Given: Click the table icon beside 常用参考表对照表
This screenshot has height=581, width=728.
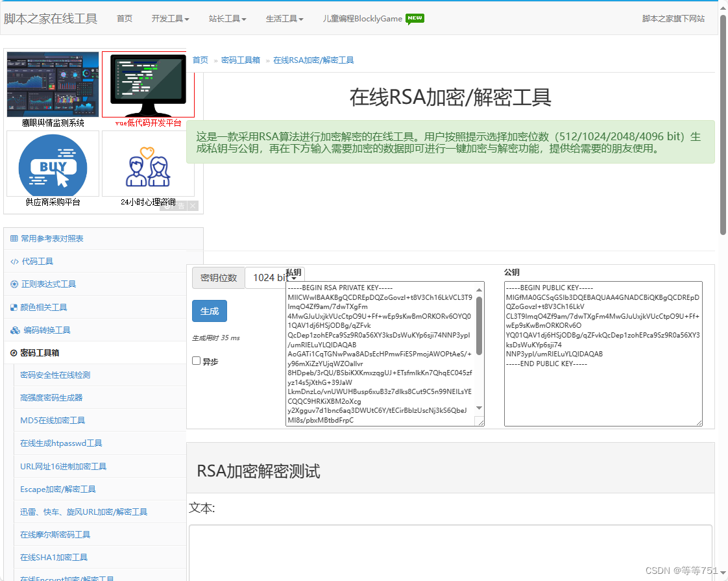Looking at the screenshot, I should click(16, 238).
